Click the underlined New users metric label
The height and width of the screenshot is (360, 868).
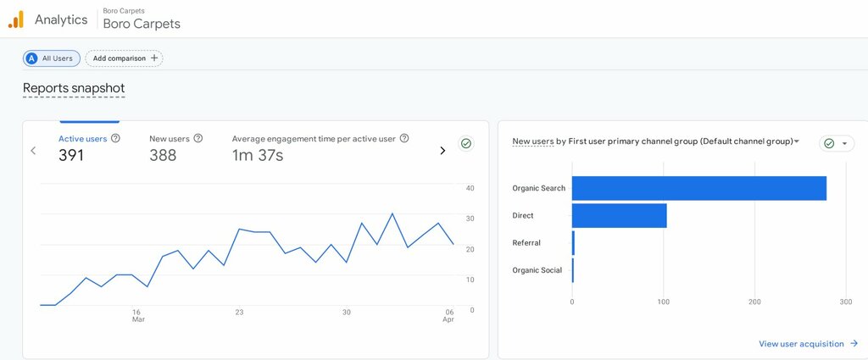click(532, 141)
